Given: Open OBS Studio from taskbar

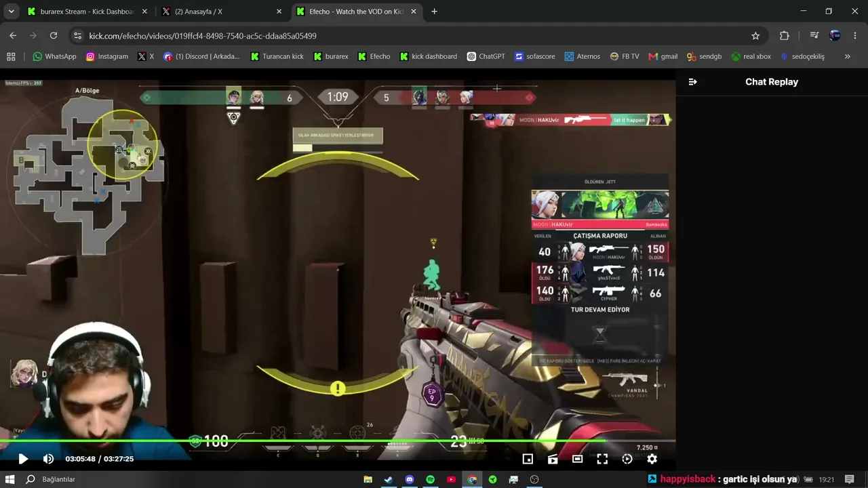Looking at the screenshot, I should 534,479.
